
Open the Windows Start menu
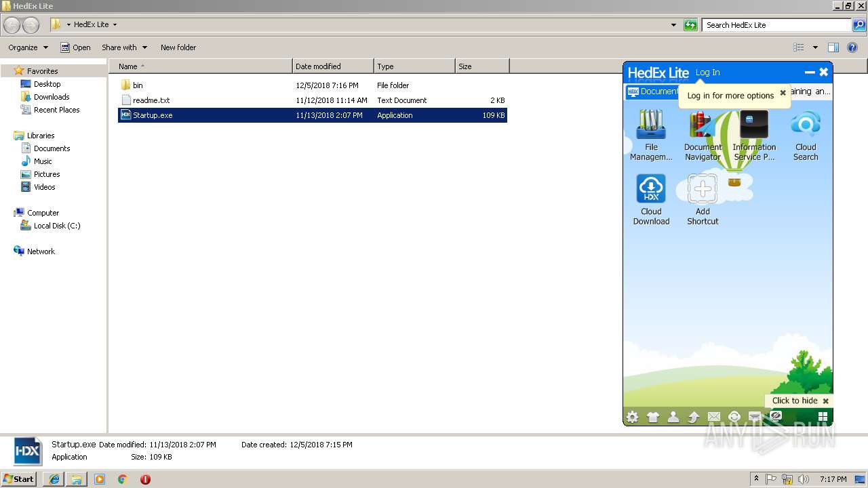coord(19,479)
